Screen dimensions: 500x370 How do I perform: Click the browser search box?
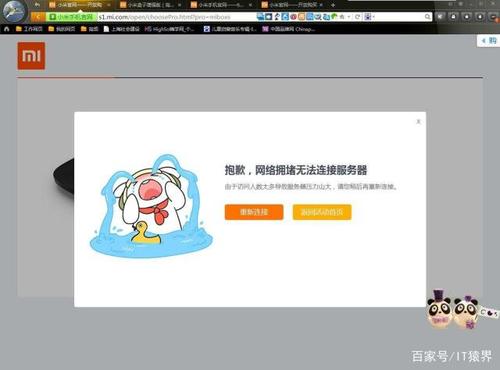[398, 17]
